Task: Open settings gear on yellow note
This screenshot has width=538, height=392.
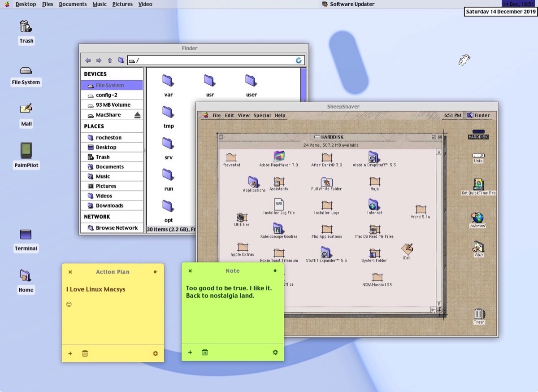Action: (x=155, y=353)
